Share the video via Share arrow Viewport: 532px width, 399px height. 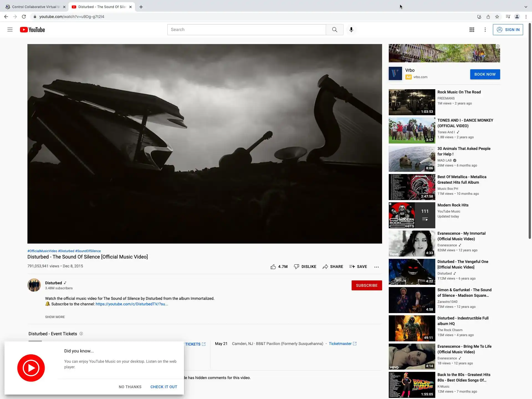[x=325, y=267]
